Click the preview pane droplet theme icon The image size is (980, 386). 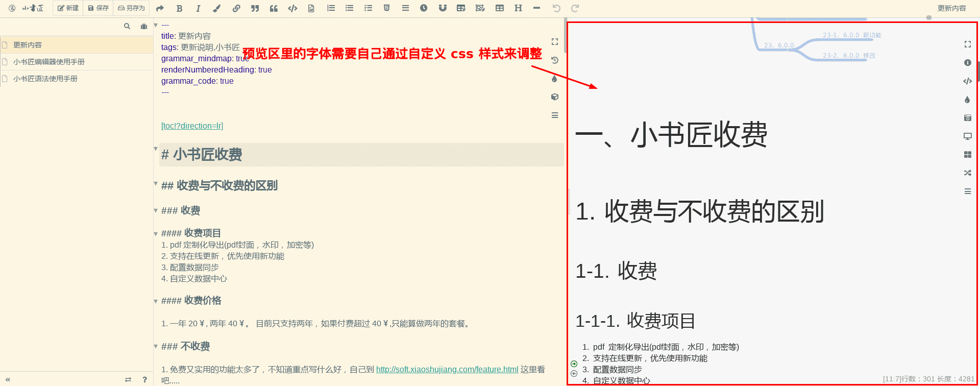coord(967,100)
